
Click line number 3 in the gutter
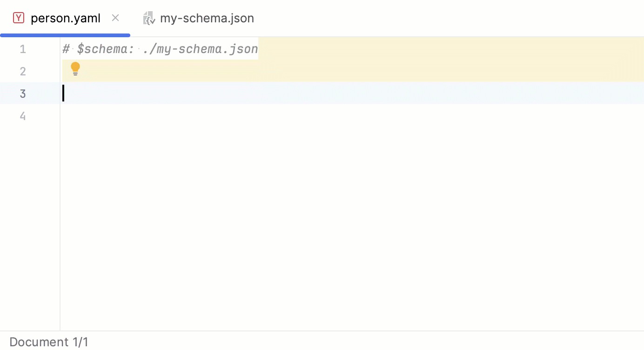(x=22, y=94)
